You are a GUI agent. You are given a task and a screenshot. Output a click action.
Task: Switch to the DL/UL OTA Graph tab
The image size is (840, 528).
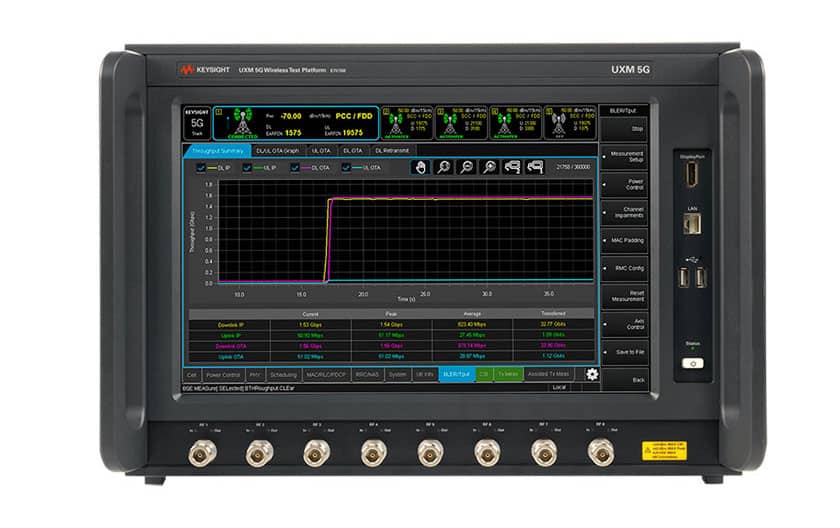[277, 150]
